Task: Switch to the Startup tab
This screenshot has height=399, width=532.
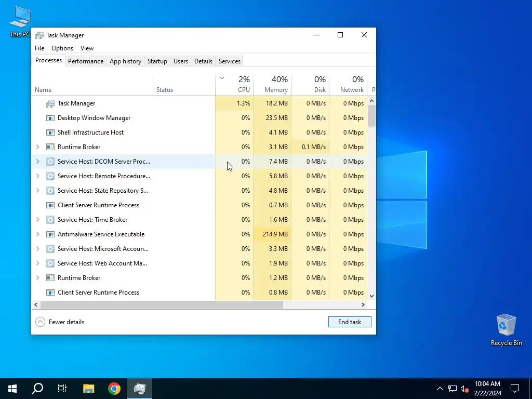Action: click(157, 61)
